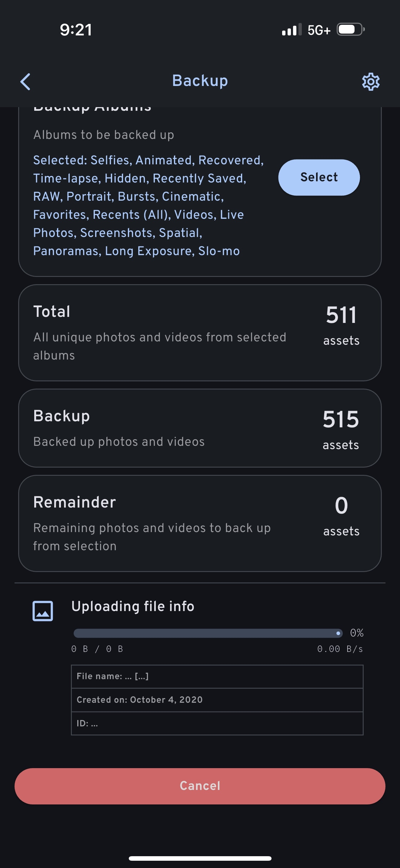Viewport: 400px width, 868px height.
Task: Tap the image icon beside Uploading file info
Action: 42,610
